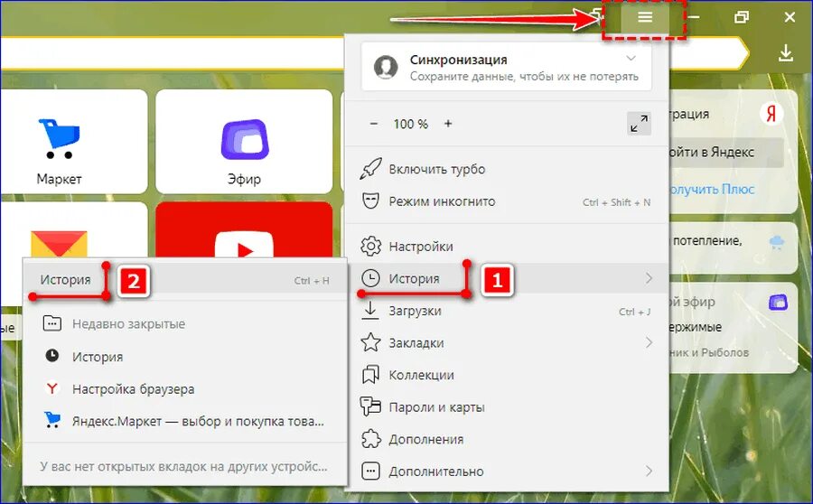The height and width of the screenshot is (504, 813).
Task: Open Режим инкогнито menu entry
Action: [506, 201]
